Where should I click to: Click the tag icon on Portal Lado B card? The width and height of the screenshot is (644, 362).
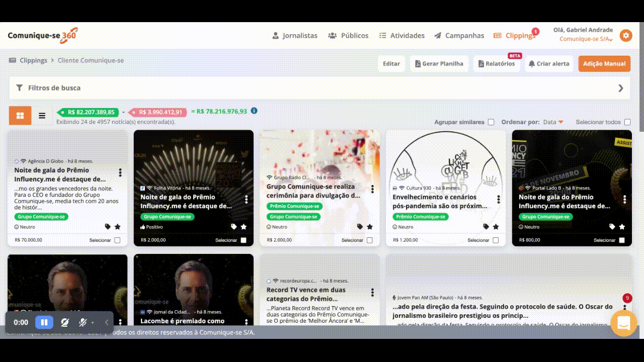[x=612, y=227]
